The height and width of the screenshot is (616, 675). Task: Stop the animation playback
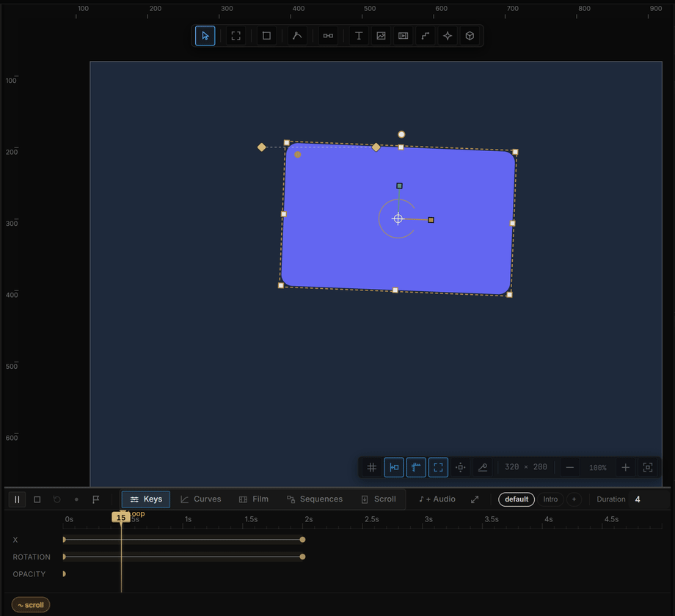[37, 499]
